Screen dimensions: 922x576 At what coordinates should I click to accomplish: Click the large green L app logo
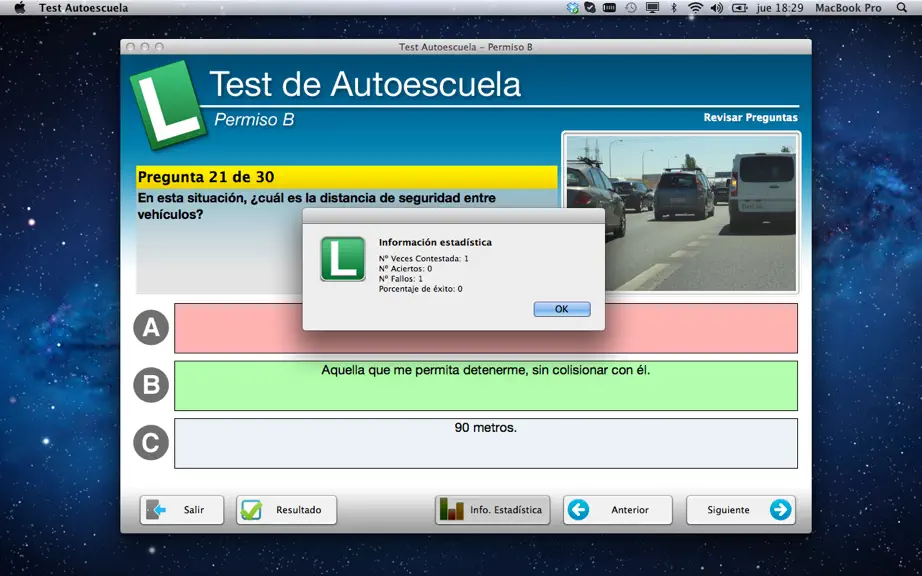(168, 105)
